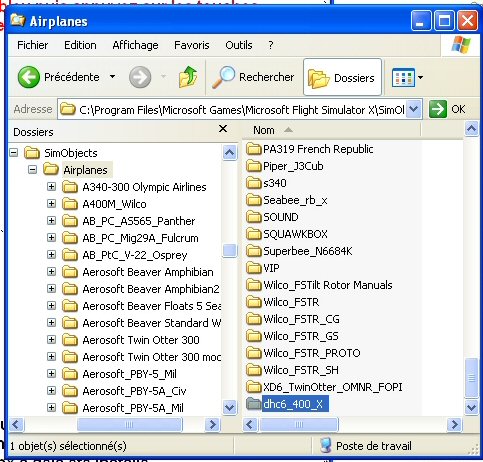Click the grey forward arrow icon
Screen dimensions: 483x462
140,77
